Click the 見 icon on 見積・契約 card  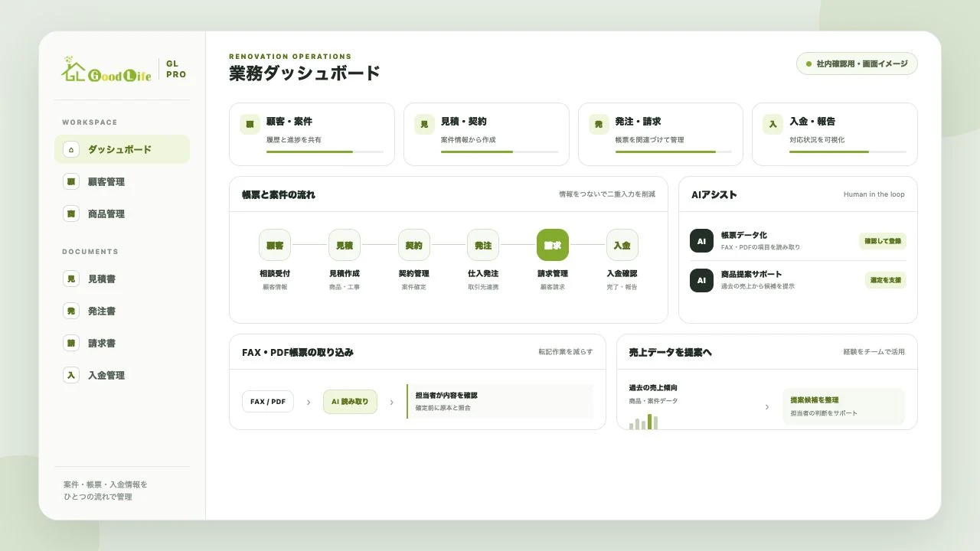(x=424, y=124)
